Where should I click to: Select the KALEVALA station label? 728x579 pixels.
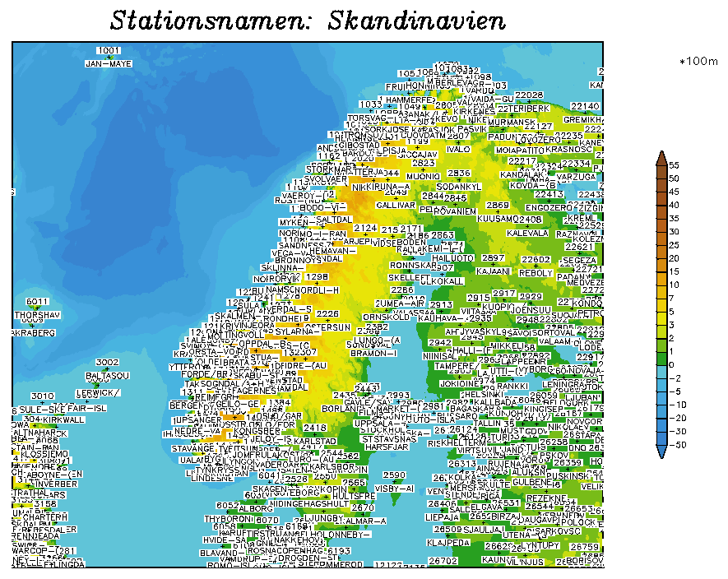527,234
